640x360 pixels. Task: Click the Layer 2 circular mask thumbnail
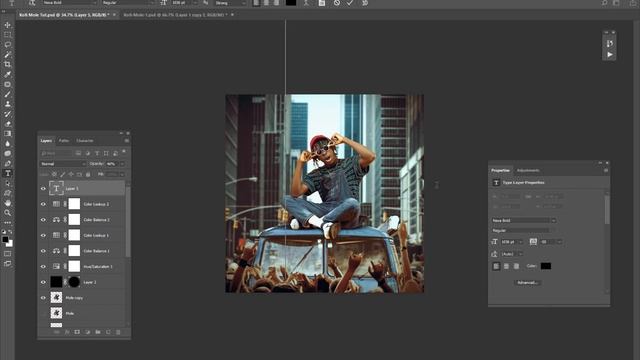74,282
